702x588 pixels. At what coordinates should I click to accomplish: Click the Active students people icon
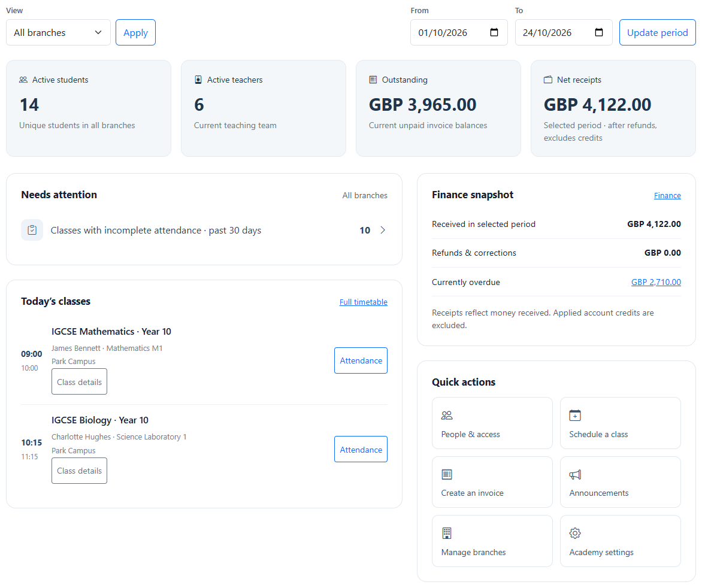(23, 80)
